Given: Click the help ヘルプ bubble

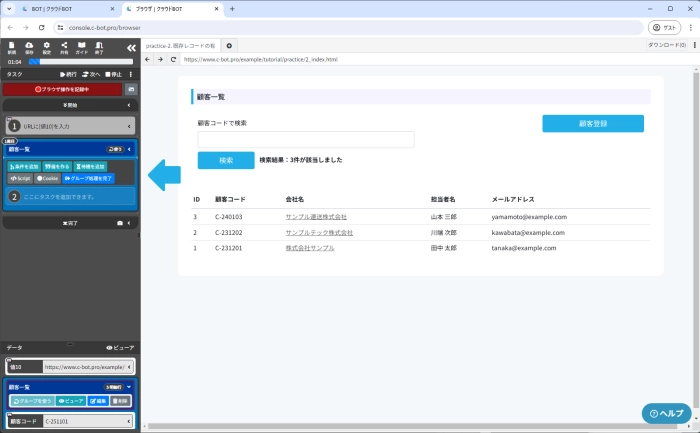Looking at the screenshot, I should [666, 413].
